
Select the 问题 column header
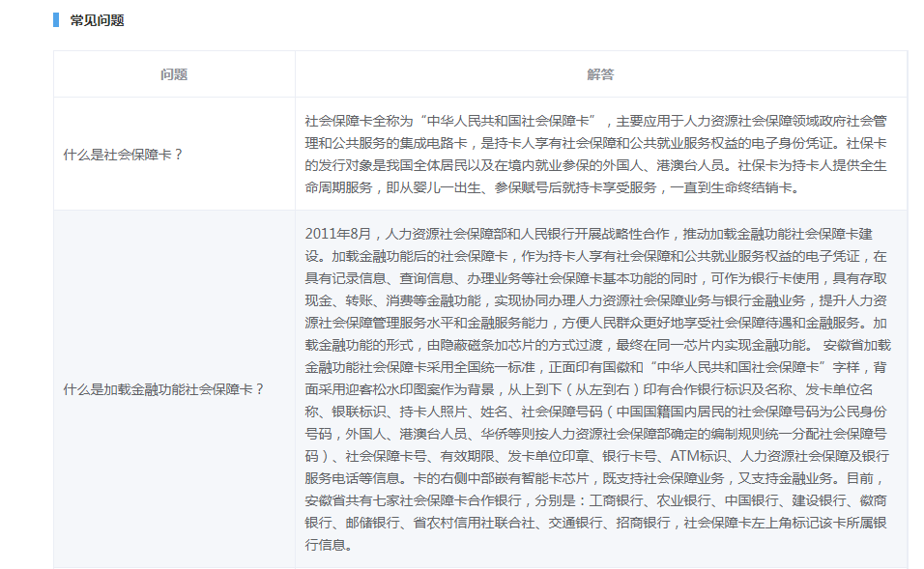[x=174, y=74]
